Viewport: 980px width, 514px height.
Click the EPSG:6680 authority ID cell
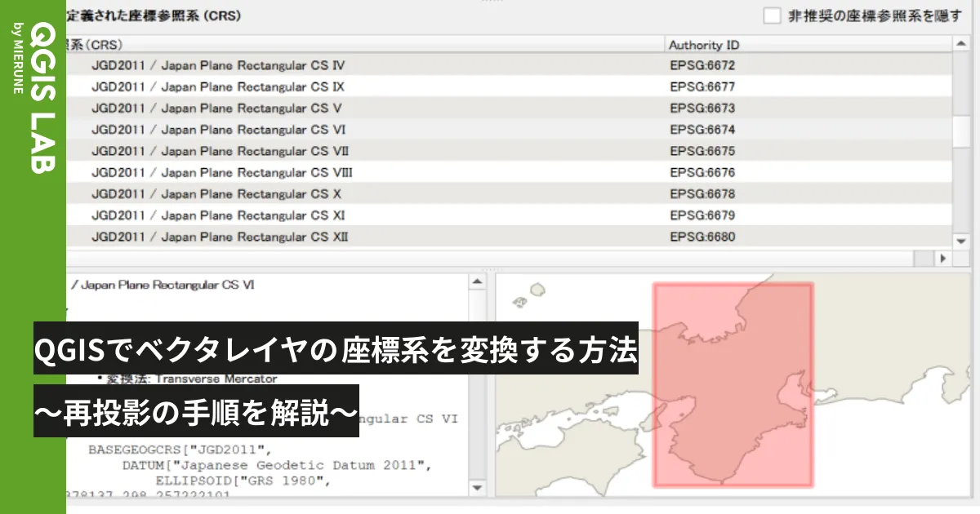coord(702,237)
